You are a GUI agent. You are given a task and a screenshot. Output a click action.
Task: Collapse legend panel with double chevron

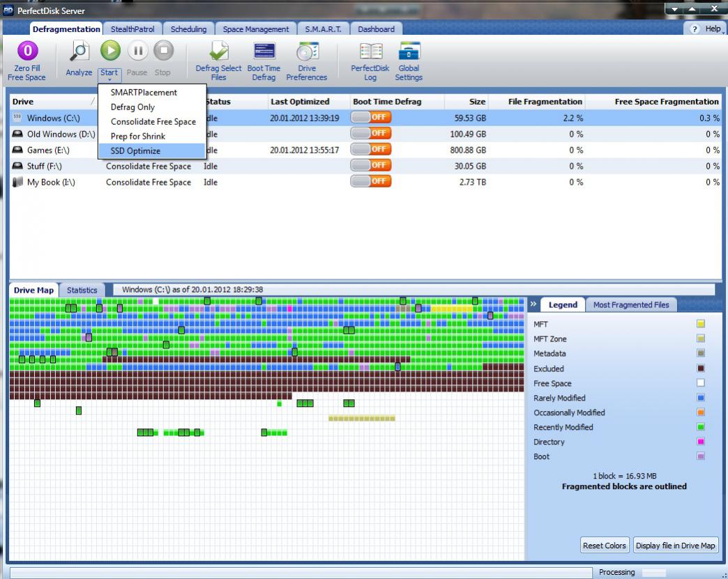click(x=533, y=304)
